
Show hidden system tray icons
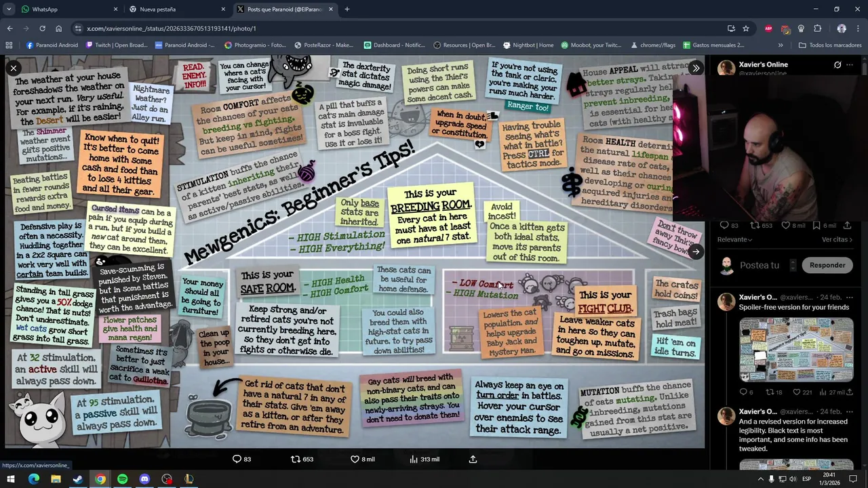761,479
